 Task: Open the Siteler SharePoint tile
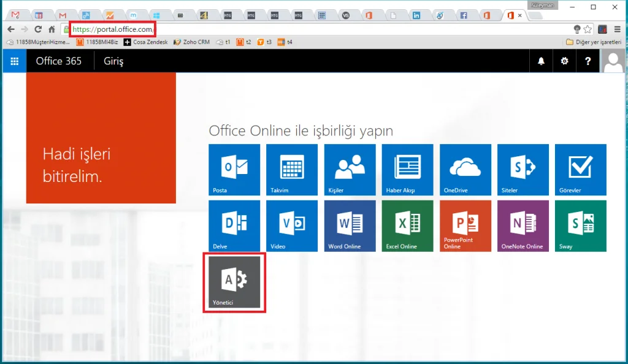523,170
